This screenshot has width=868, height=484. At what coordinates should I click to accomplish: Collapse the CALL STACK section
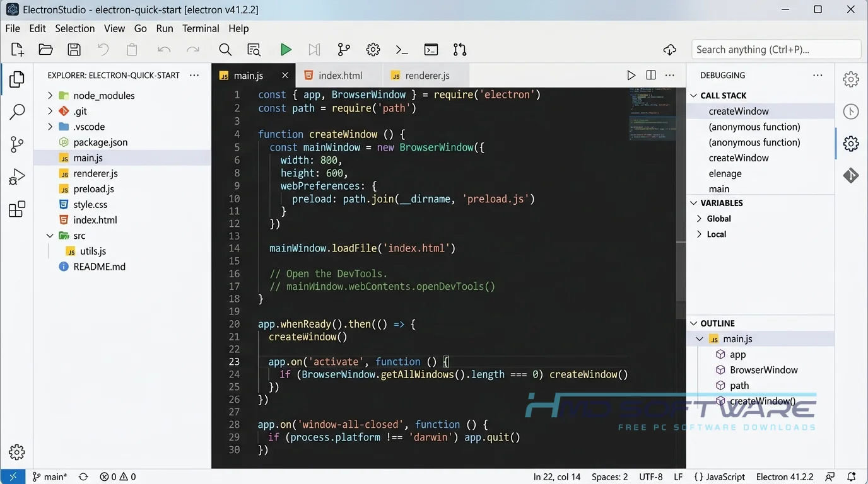[x=694, y=96]
